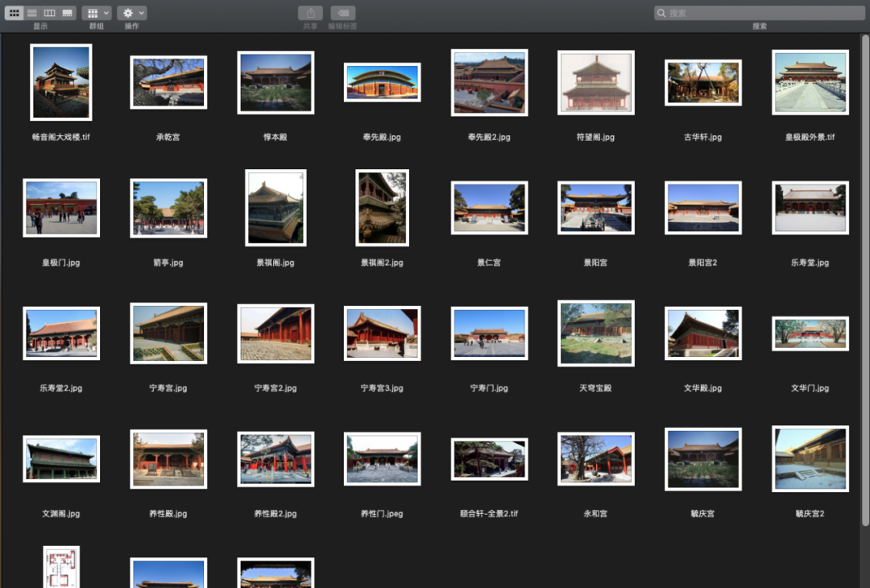Click the file name 乐寿堂2.jpg
Image resolution: width=870 pixels, height=588 pixels.
click(x=61, y=387)
